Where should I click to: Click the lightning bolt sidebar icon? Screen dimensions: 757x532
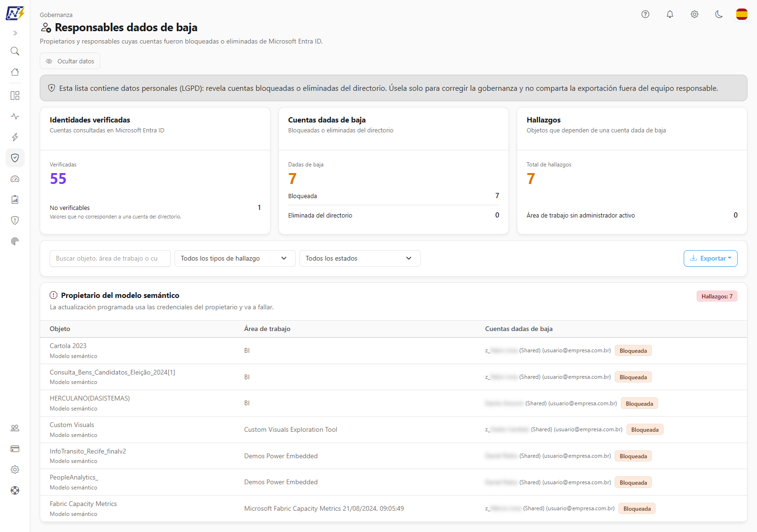coord(15,137)
